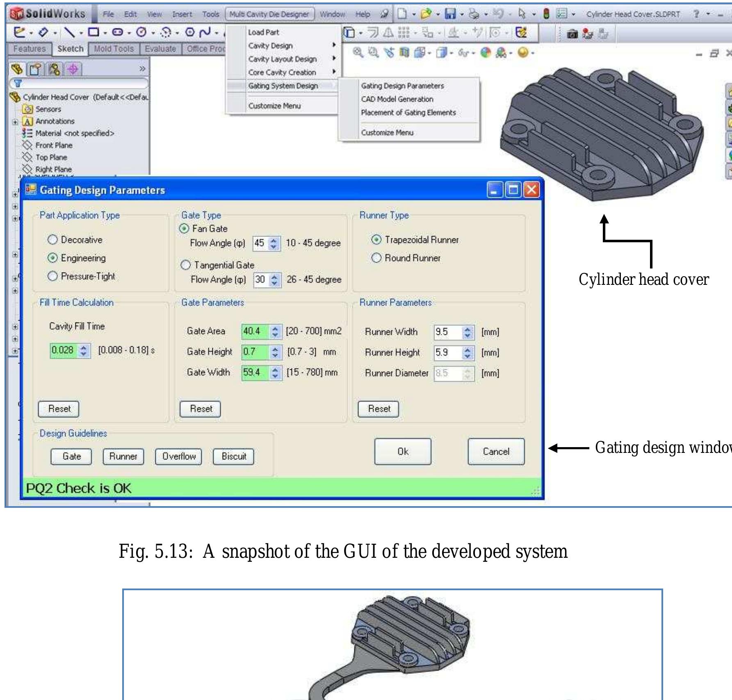This screenshot has width=732, height=700.
Task: Click the Edit Appearance color ball icon
Action: (x=486, y=52)
